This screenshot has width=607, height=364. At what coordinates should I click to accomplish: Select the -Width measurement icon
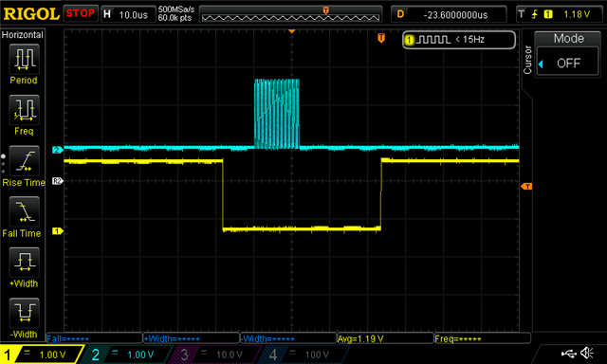tap(24, 313)
